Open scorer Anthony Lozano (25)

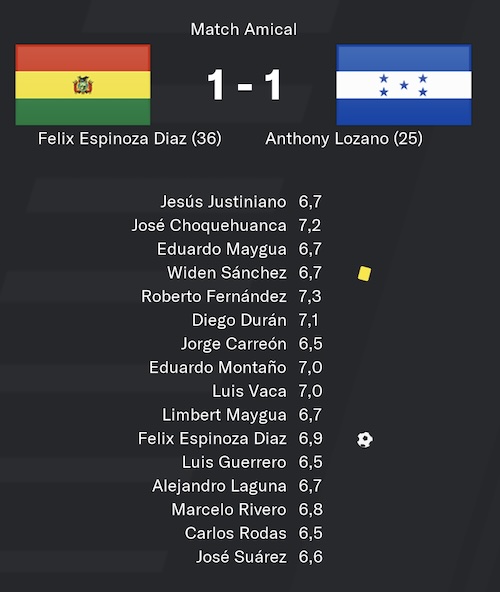344,139
